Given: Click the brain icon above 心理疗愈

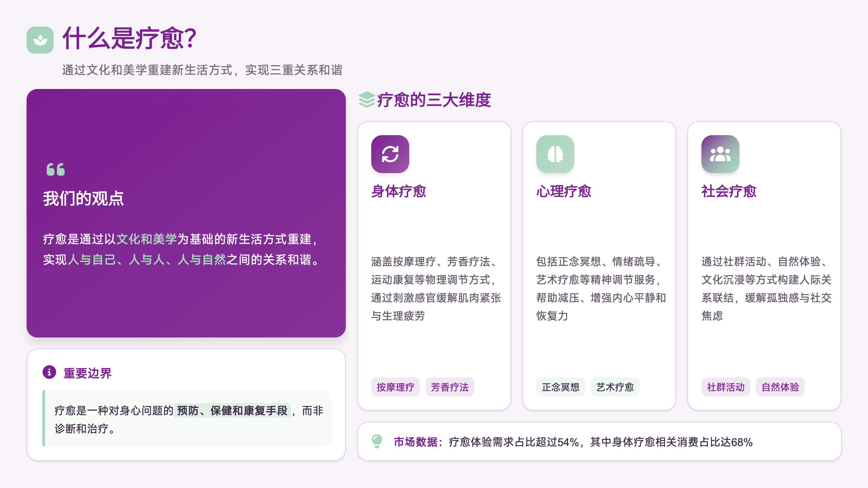Looking at the screenshot, I should click(555, 154).
